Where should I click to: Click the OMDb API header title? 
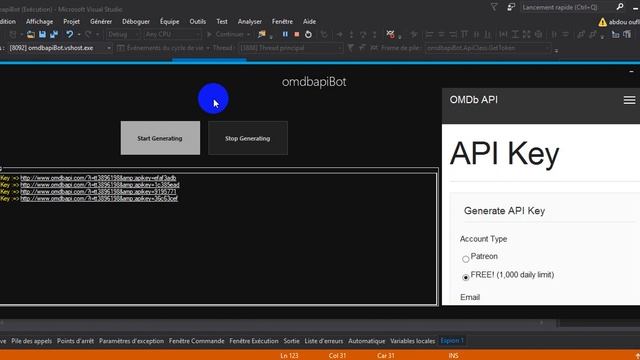(x=473, y=100)
